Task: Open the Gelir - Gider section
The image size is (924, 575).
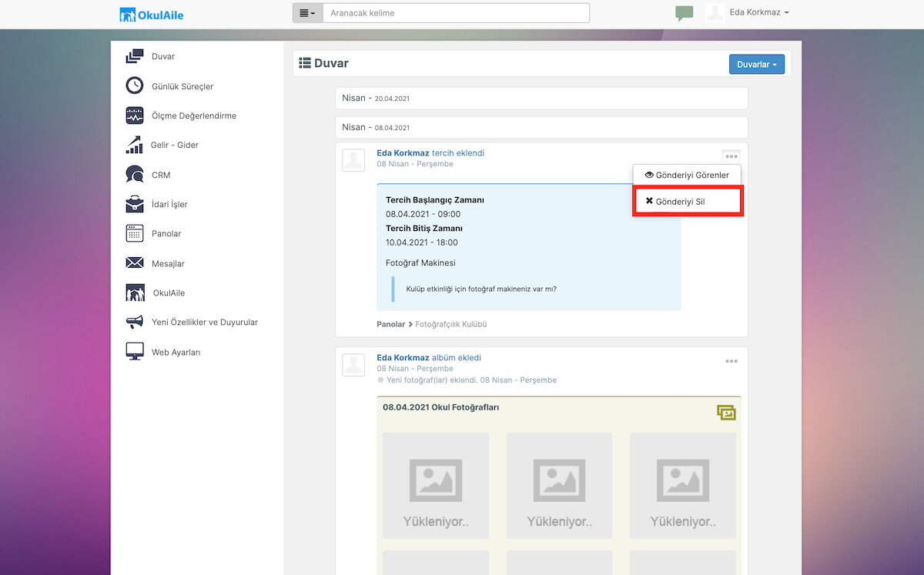Action: click(x=175, y=145)
